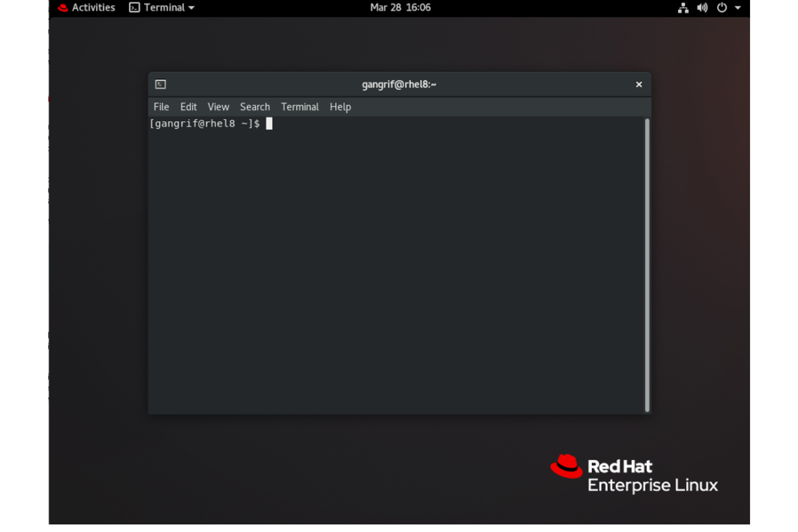Open the File menu
Screen dimensions: 798x532
[161, 107]
